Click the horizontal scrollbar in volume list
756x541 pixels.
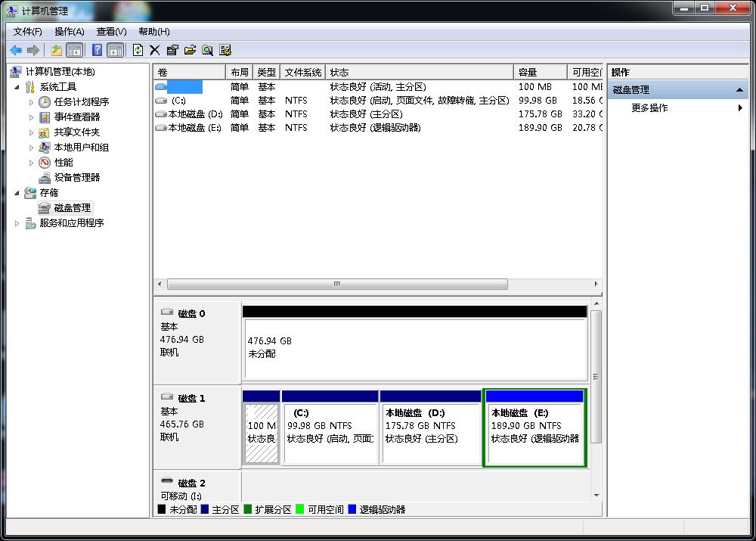(336, 284)
